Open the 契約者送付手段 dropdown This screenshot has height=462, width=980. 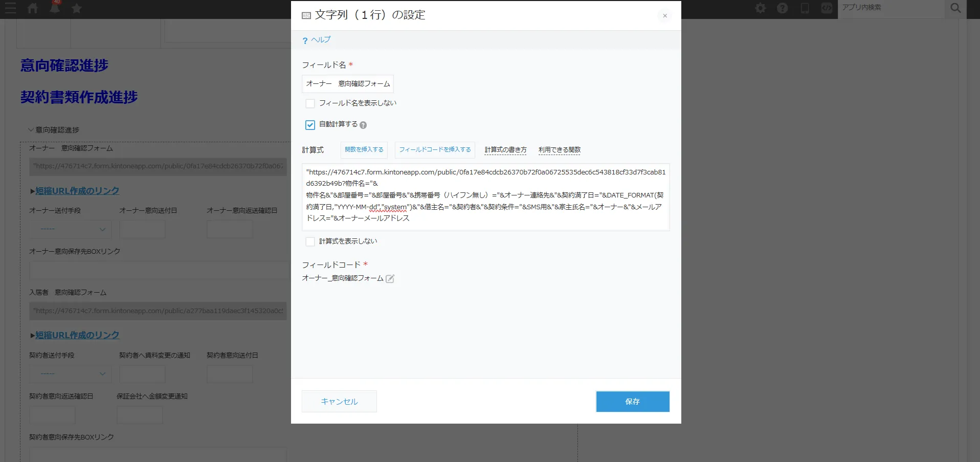(70, 374)
